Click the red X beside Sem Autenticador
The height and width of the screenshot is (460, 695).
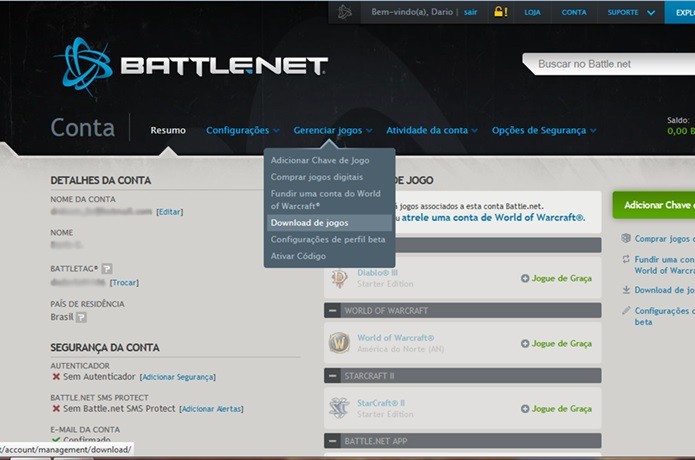(x=56, y=377)
